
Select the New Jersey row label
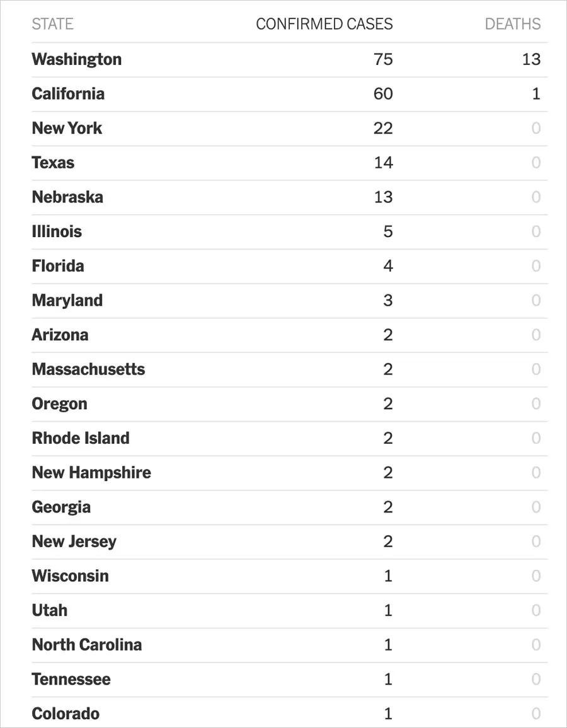click(x=74, y=541)
